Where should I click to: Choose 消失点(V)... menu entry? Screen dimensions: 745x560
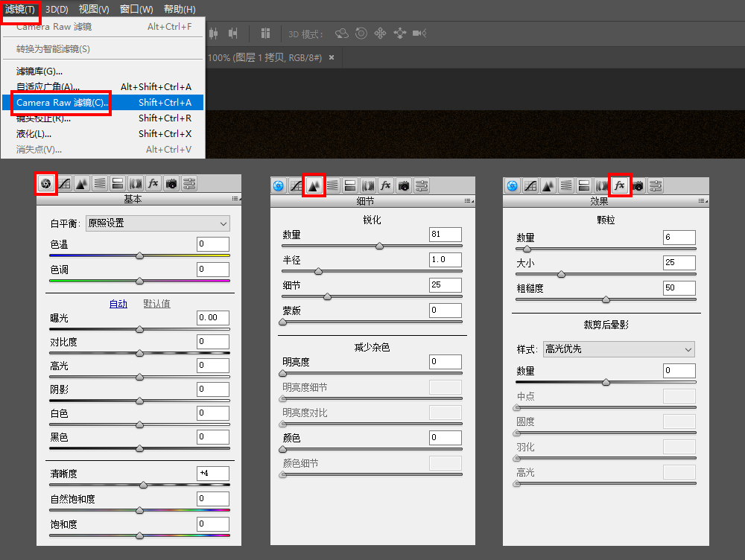point(103,150)
